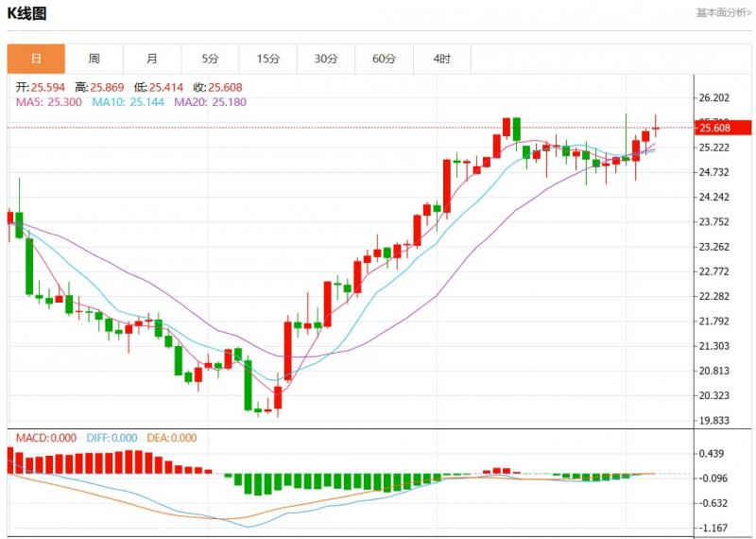Switch to the 月 monthly tab
This screenshot has height=539, width=756.
click(x=152, y=59)
